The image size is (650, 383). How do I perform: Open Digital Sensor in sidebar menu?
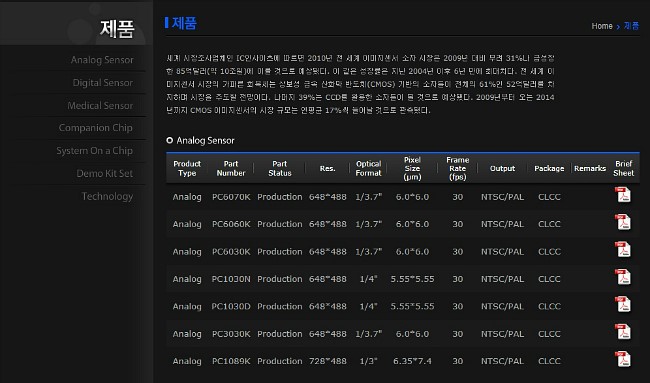(x=103, y=83)
